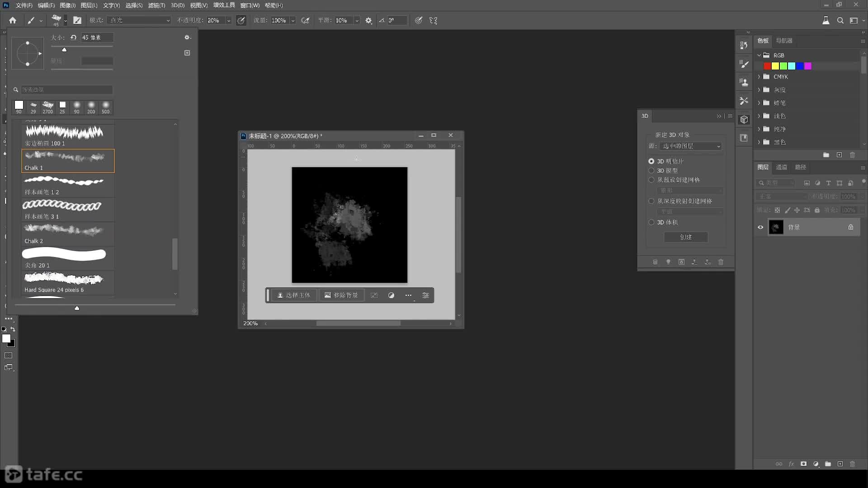
Task: Create new fill or adjustment layer
Action: point(816,464)
